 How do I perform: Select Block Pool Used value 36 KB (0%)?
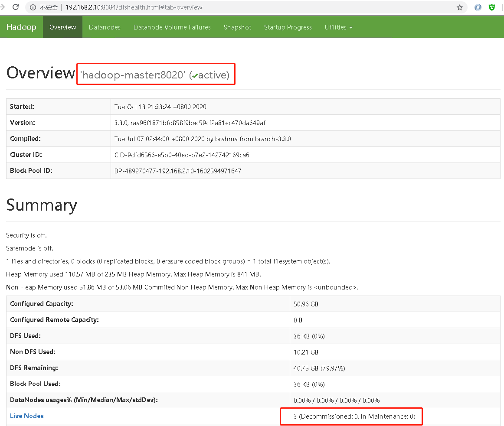point(309,384)
